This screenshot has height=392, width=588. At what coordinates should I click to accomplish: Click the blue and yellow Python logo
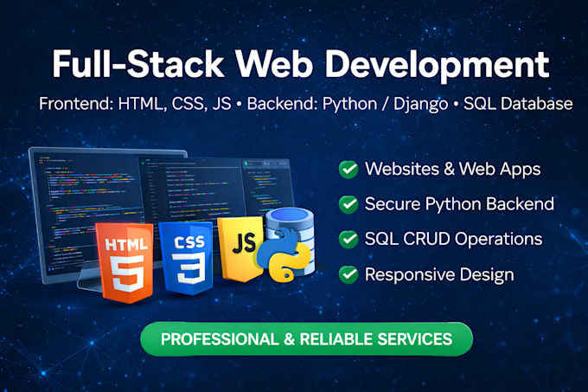[284, 255]
